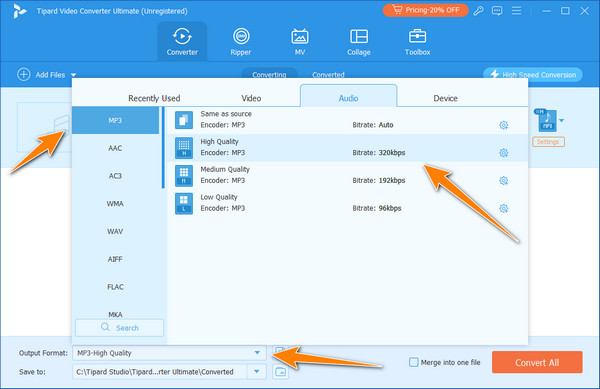Open the Converting tab
The image size is (600, 389).
[x=269, y=74]
